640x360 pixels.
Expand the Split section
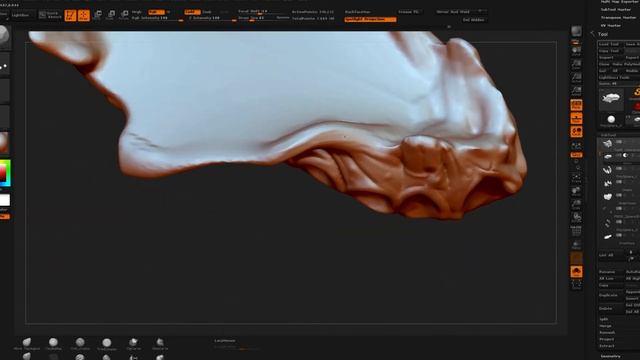(x=604, y=319)
